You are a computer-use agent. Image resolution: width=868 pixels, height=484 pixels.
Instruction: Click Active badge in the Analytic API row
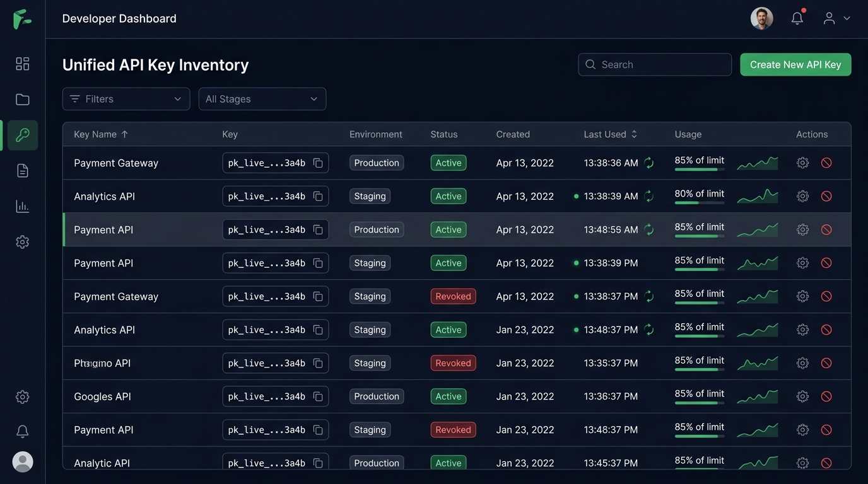[x=449, y=463]
